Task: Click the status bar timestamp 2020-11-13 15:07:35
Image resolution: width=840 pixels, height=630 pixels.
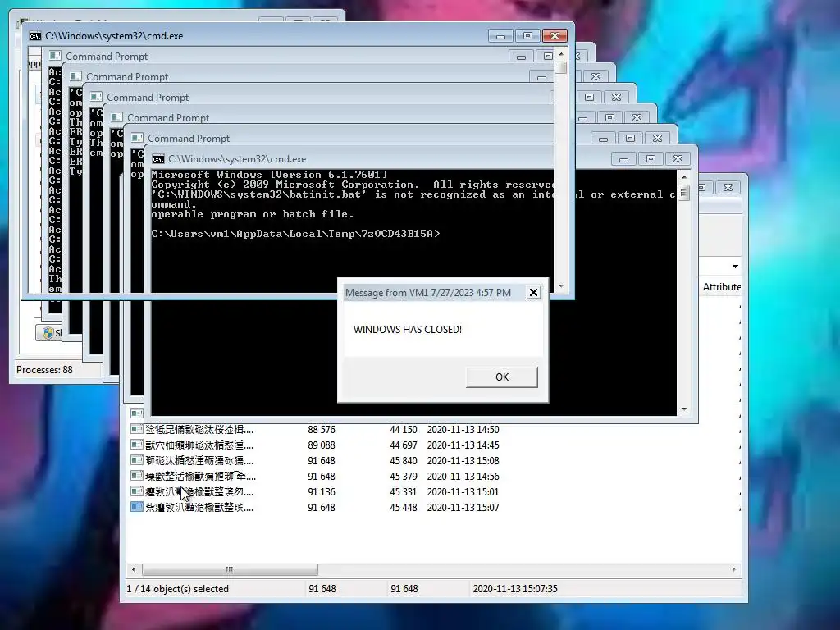Action: [x=515, y=589]
